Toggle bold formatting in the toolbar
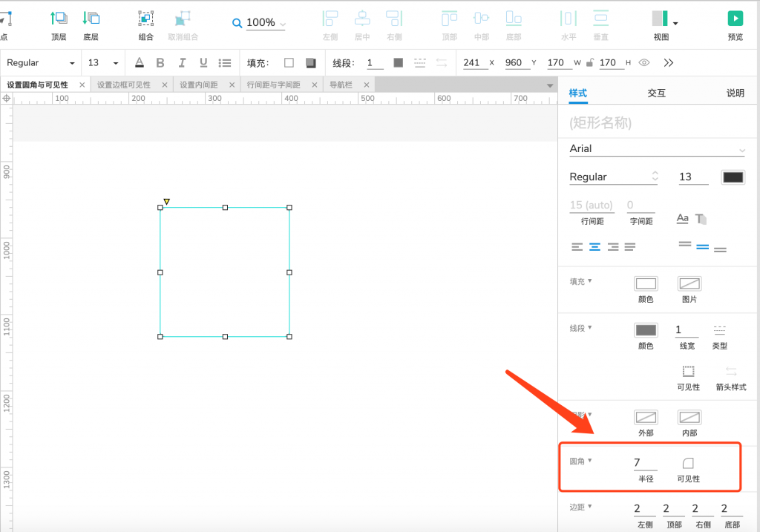The width and height of the screenshot is (760, 532). (160, 63)
